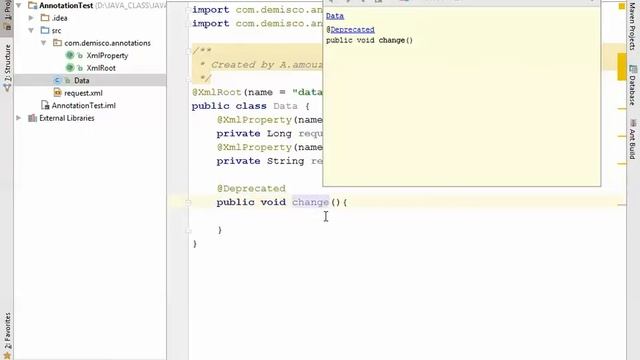Click the warning stripe mark beside class declaration

click(x=622, y=109)
